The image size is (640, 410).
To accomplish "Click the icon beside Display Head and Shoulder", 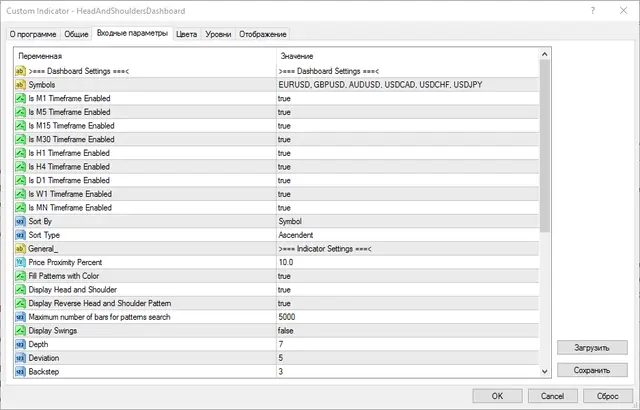I will tap(20, 290).
